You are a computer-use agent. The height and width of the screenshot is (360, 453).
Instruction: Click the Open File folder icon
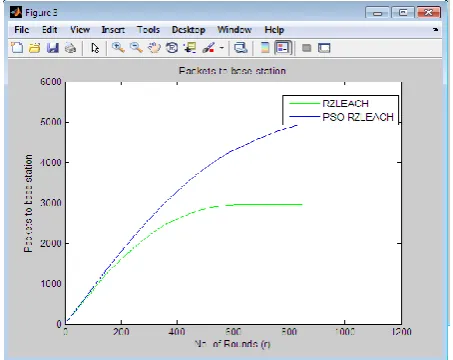[34, 48]
